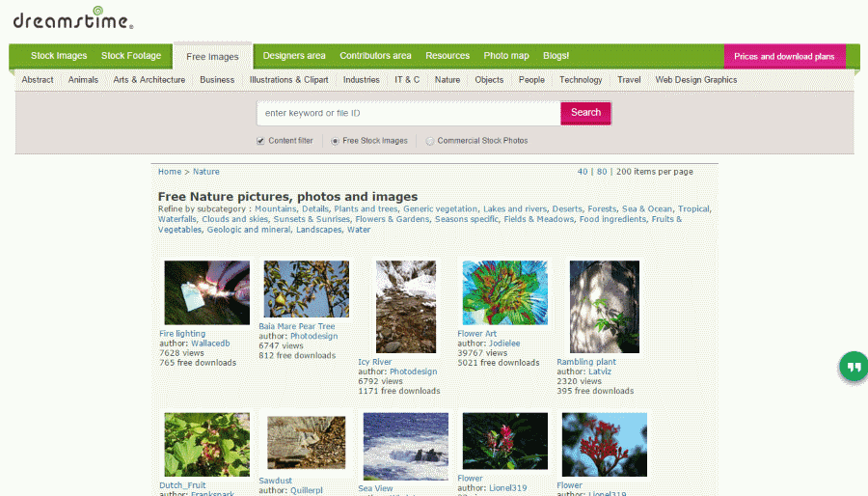This screenshot has height=496, width=868.
Task: Focus the keyword or file ID field
Action: coord(409,114)
